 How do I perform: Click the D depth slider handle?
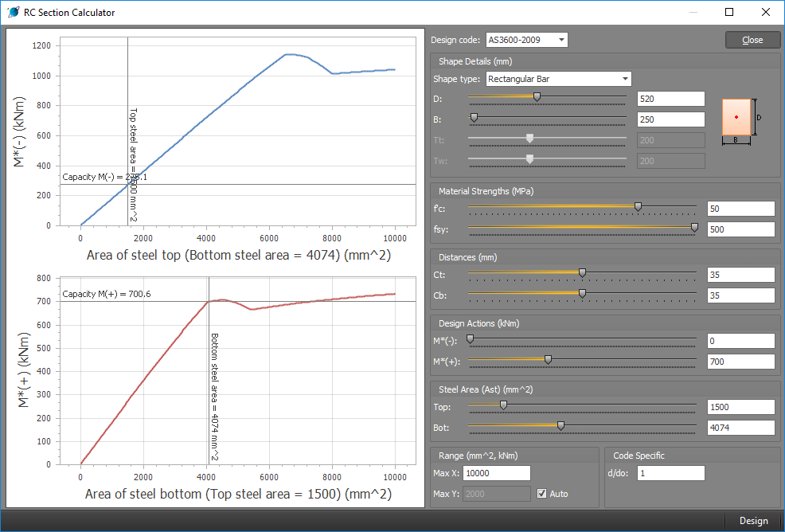(x=537, y=96)
